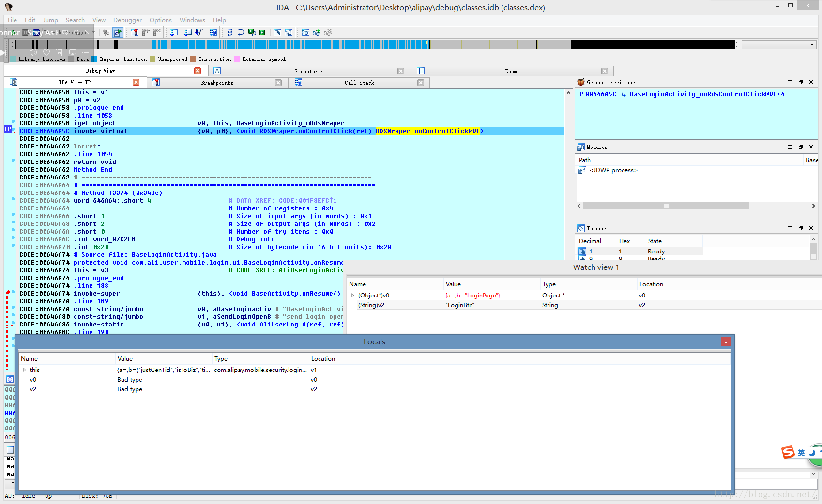Click the Sogou input method icon
Viewport: 822px width, 504px height.
point(788,453)
